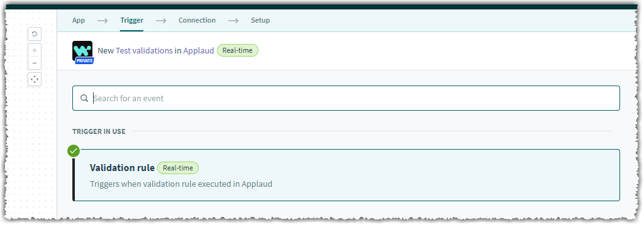
Task: Click the Applaud private connector logo
Action: tap(82, 52)
